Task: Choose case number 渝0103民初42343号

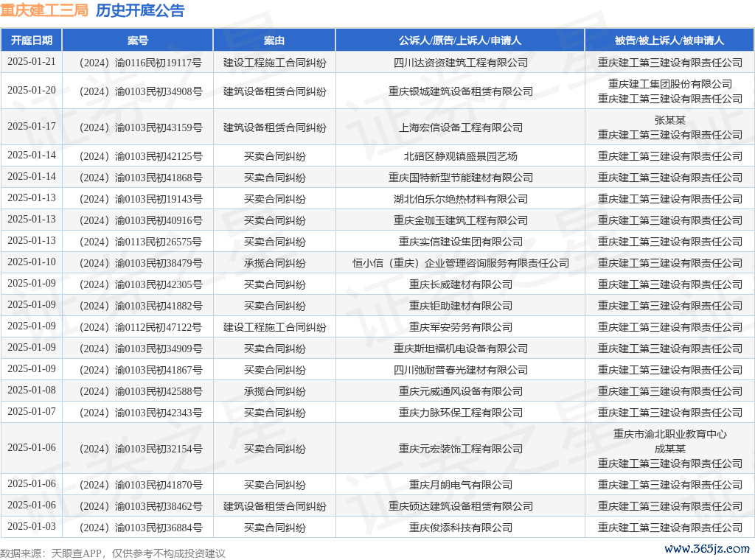Action: tap(141, 413)
